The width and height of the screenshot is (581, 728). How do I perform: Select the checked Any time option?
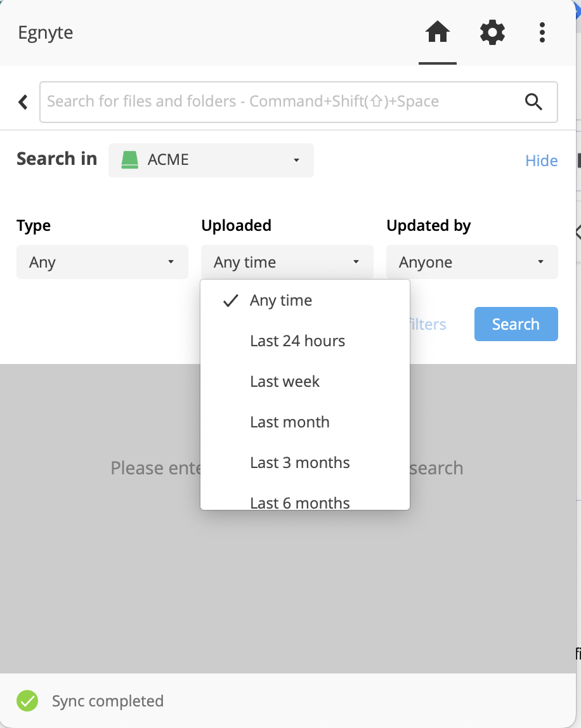(281, 301)
